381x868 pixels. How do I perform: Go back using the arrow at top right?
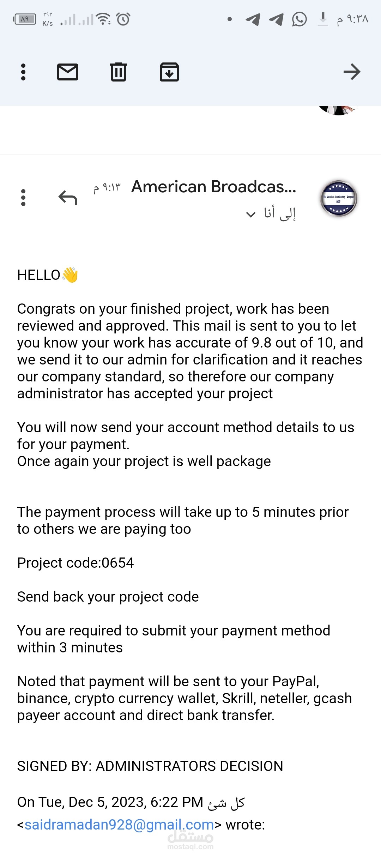coord(352,72)
